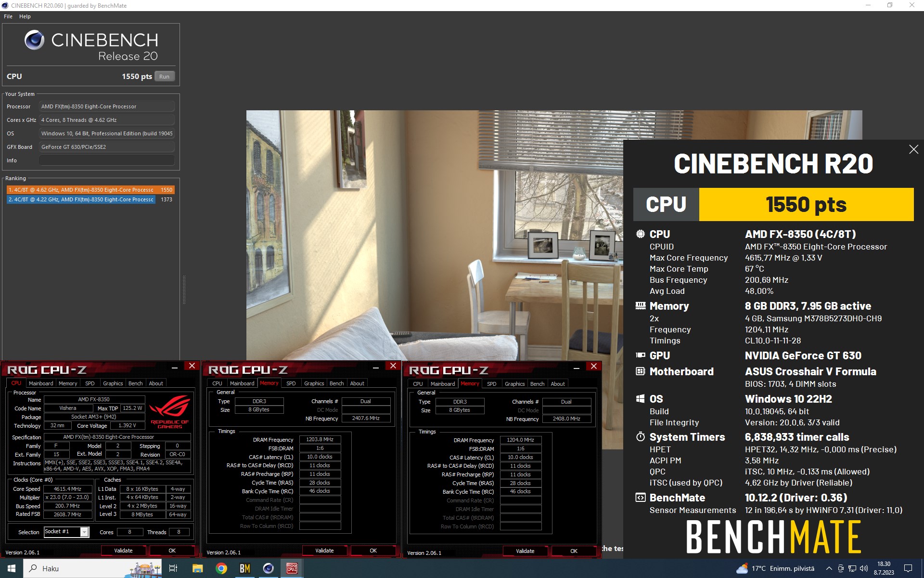The image size is (924, 578).
Task: Switch to SPD tab in first CPU-Z window
Action: [x=90, y=383]
